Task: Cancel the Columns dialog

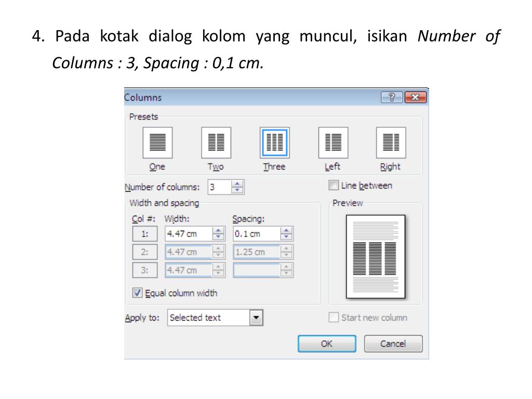Action: (x=393, y=344)
